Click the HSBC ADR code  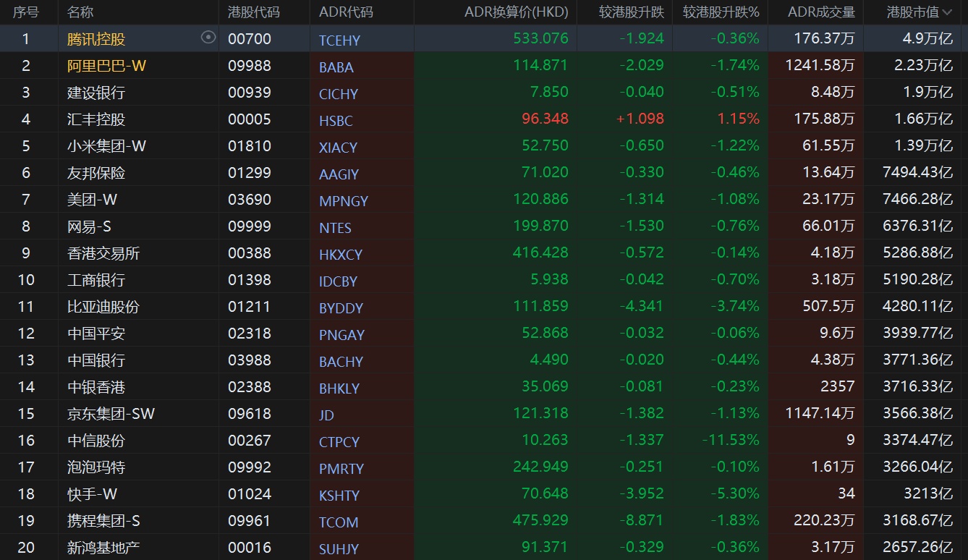(x=336, y=121)
